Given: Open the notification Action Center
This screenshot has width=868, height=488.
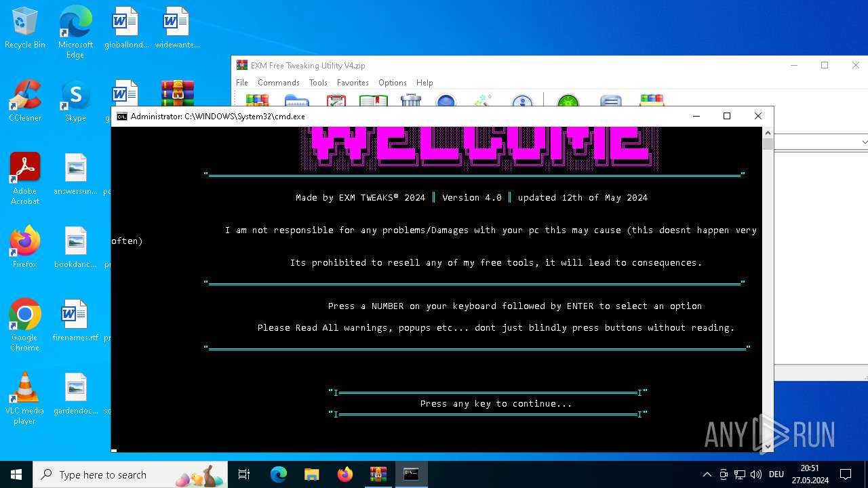Looking at the screenshot, I should [846, 474].
